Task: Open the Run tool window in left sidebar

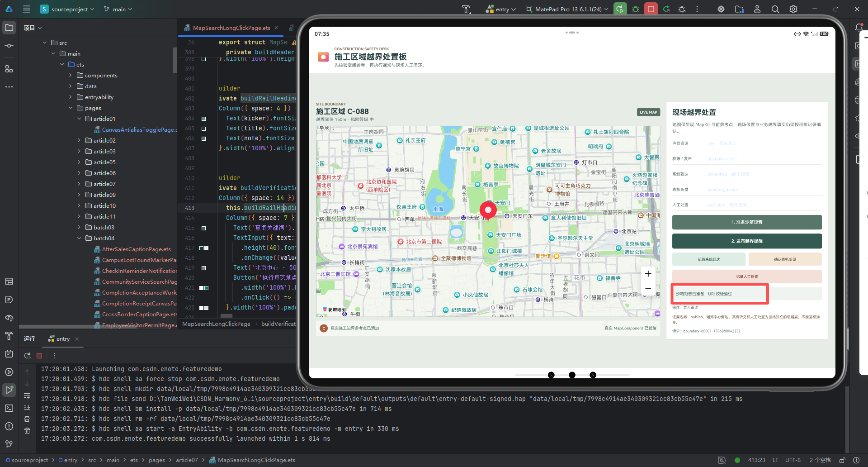Action: (9, 390)
